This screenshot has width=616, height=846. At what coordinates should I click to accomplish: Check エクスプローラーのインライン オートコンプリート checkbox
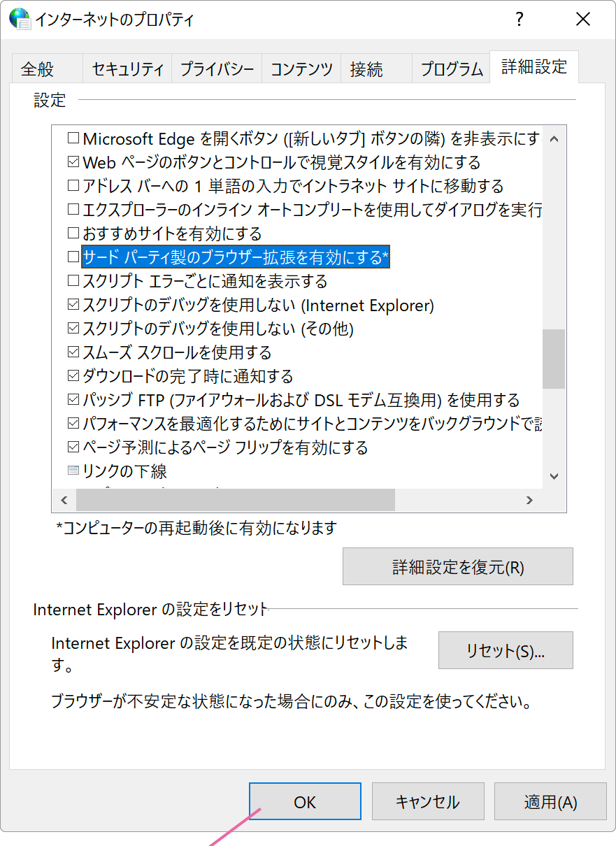[x=73, y=210]
